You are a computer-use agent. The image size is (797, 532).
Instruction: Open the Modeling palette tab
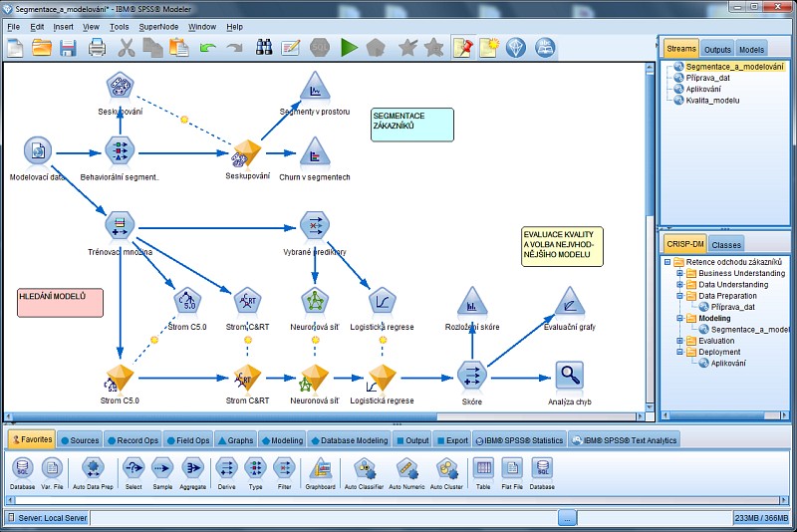(282, 440)
